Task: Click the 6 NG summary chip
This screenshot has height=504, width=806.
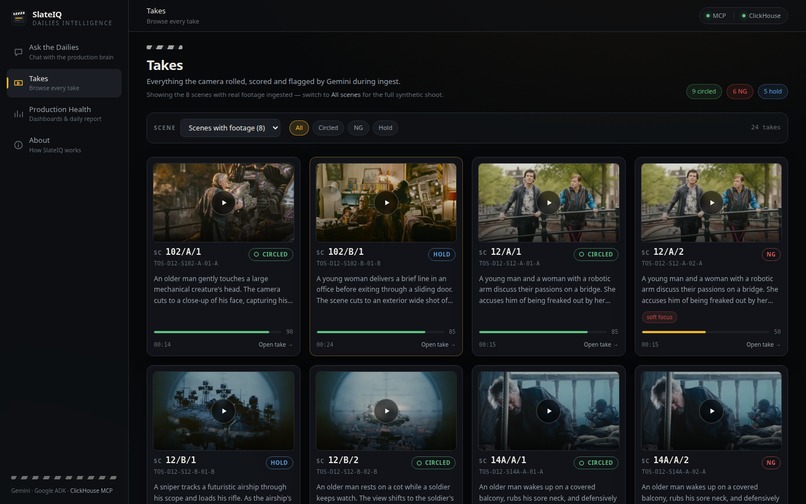Action: click(740, 92)
